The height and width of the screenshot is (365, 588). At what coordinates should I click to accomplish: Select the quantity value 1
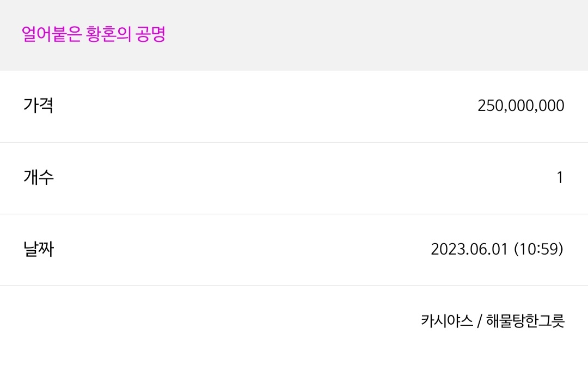560,177
